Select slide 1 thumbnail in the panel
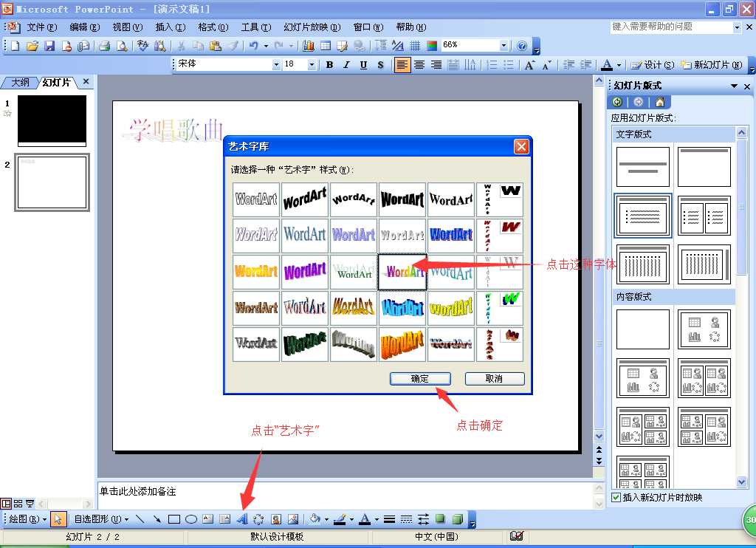 pyautogui.click(x=52, y=120)
